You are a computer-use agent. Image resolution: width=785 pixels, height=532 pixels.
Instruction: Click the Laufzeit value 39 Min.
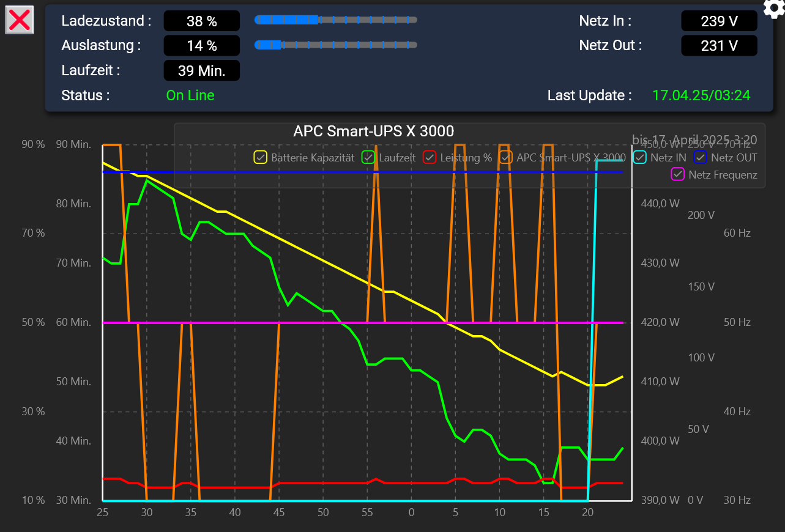202,71
